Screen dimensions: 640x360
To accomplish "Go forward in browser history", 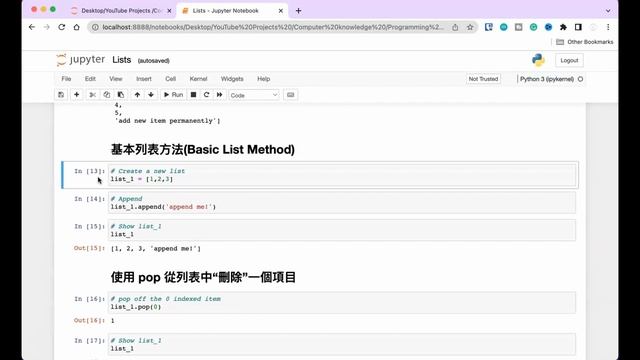I will (47, 27).
